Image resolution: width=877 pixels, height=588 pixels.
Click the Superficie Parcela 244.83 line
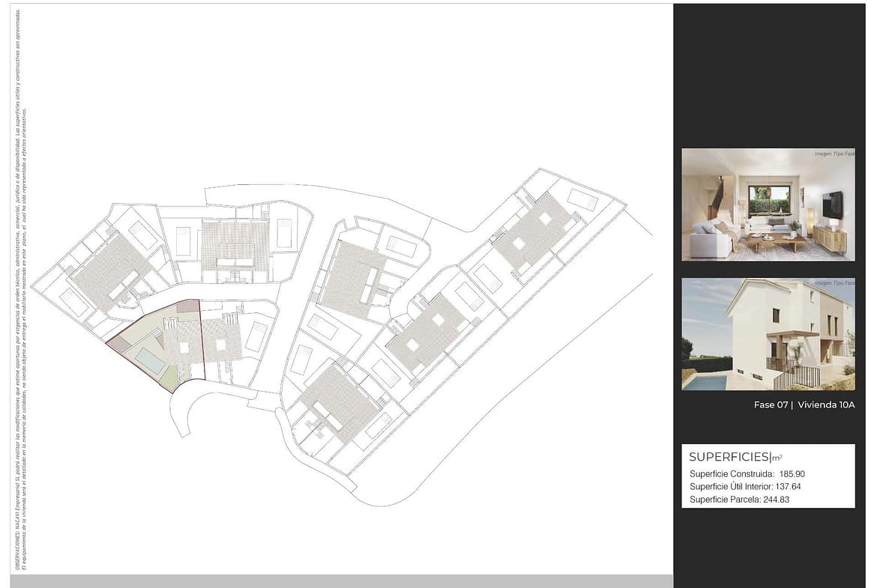tap(739, 500)
